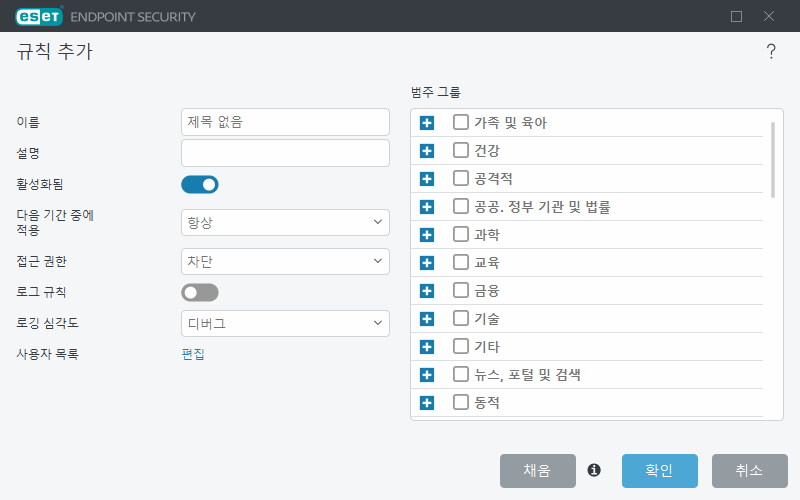
Task: Click the ESET logo in the title bar
Action: pos(39,16)
